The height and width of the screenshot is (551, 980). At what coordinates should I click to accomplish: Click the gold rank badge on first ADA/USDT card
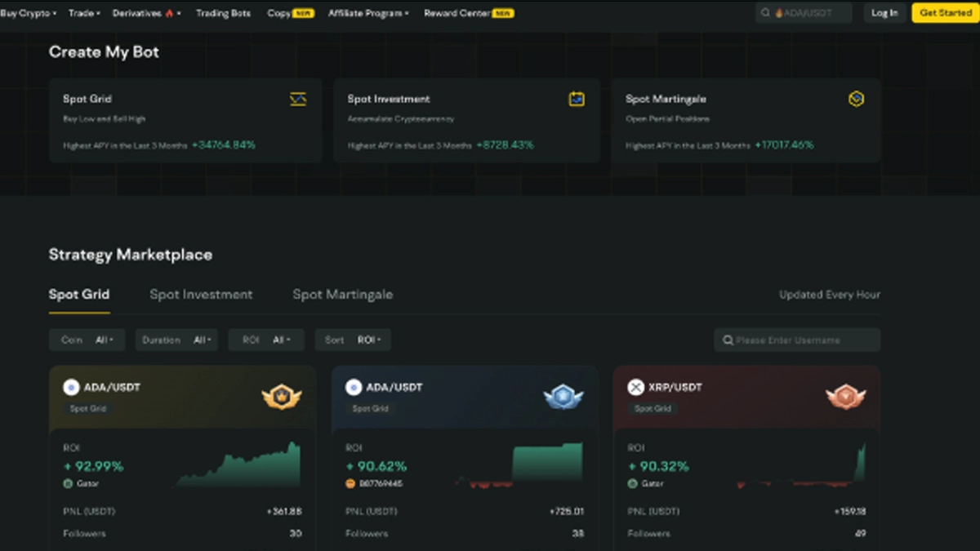(x=282, y=398)
